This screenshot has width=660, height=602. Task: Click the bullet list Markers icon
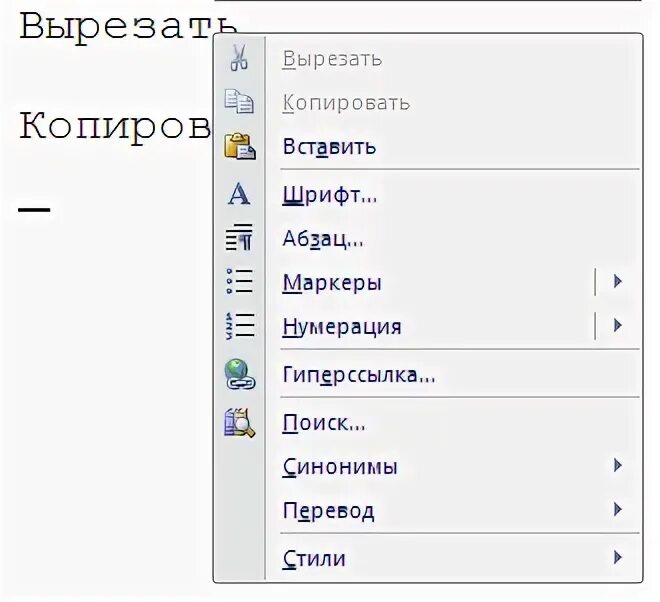(239, 281)
